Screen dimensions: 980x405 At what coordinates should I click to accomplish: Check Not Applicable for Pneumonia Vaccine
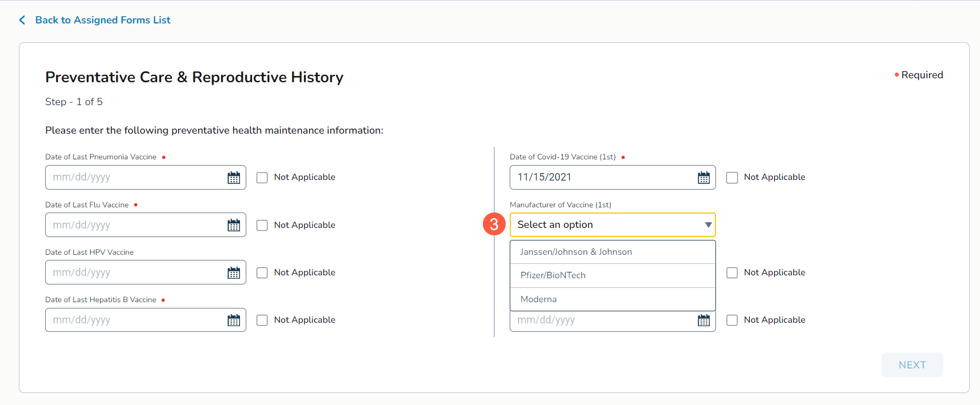262,178
